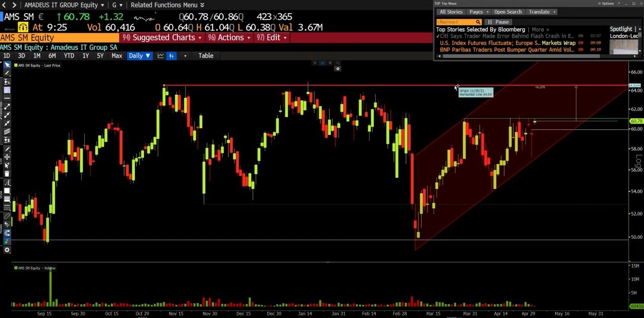Switch to the Table view
This screenshot has height=318, width=644.
[206, 56]
